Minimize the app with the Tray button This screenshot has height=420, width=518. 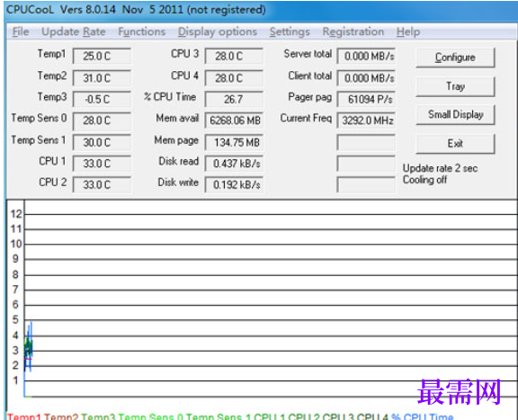(x=455, y=86)
